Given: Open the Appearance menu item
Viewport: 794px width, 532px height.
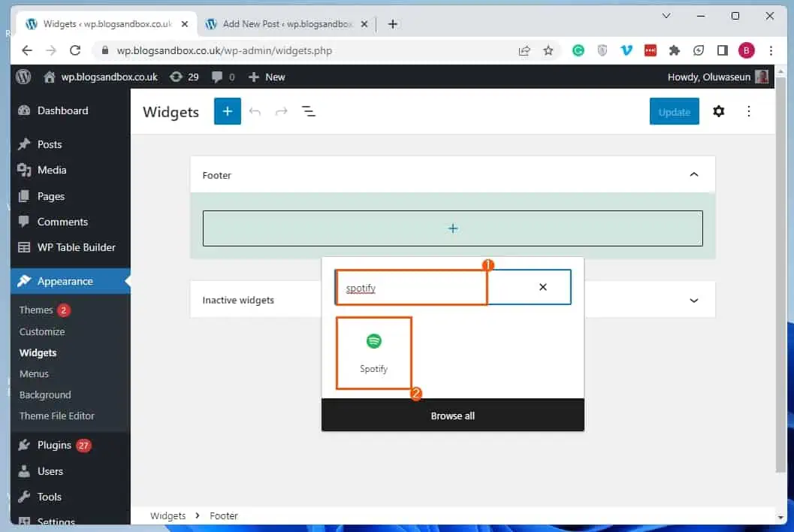Looking at the screenshot, I should coord(71,281).
